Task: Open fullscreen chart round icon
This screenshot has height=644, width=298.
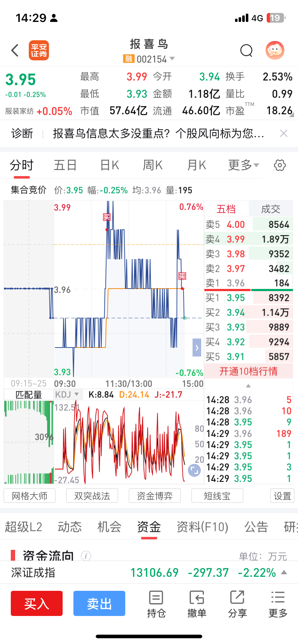Action: pos(194,470)
